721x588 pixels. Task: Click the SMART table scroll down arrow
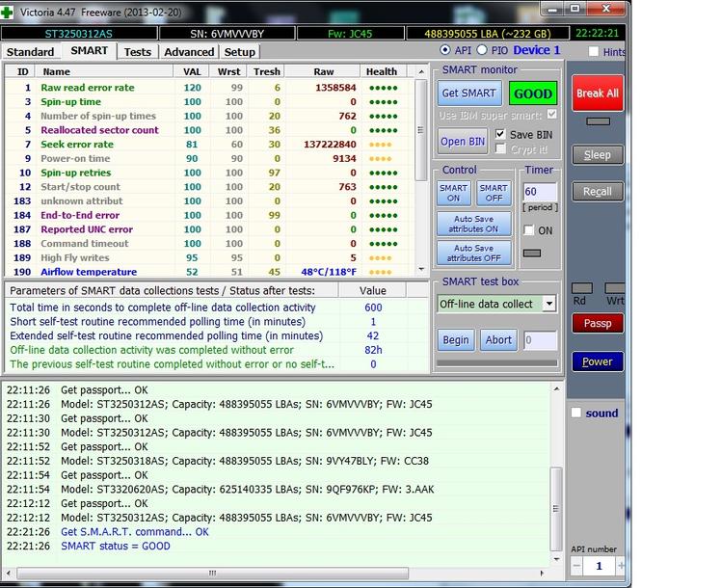click(420, 269)
